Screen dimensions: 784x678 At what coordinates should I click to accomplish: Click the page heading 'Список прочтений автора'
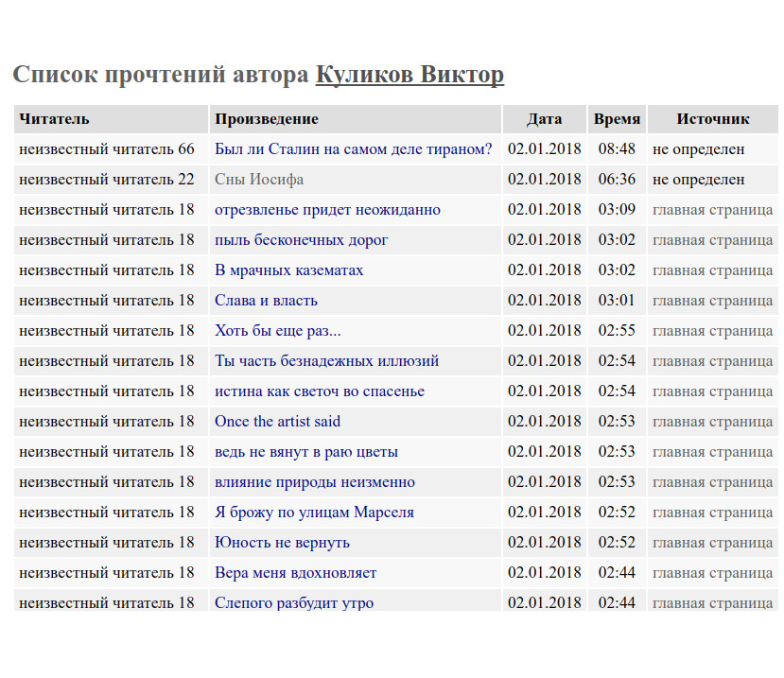[161, 75]
